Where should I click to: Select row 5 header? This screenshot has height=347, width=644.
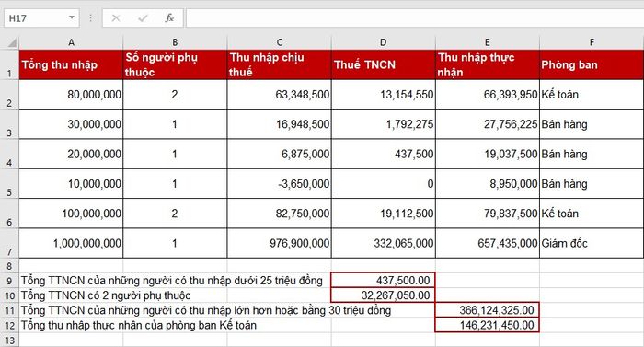click(9, 184)
